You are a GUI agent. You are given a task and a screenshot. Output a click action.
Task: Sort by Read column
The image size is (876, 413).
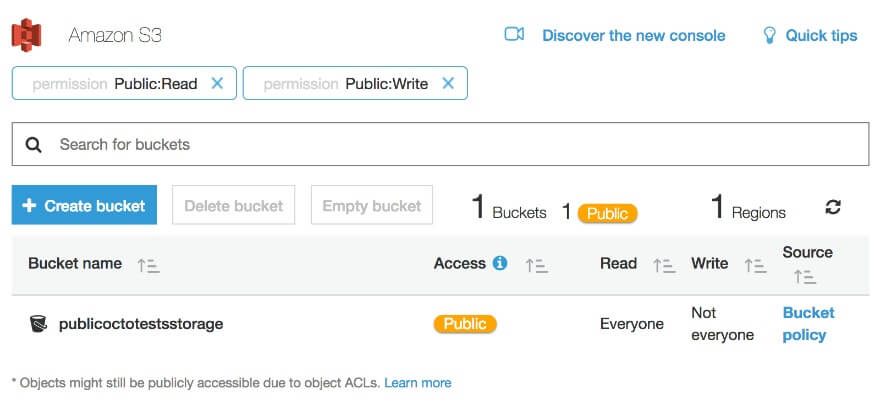click(664, 265)
